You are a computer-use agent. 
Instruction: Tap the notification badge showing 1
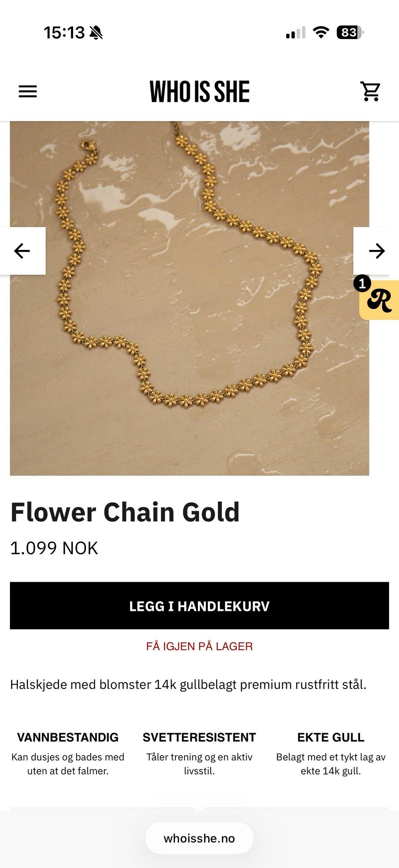tap(362, 284)
